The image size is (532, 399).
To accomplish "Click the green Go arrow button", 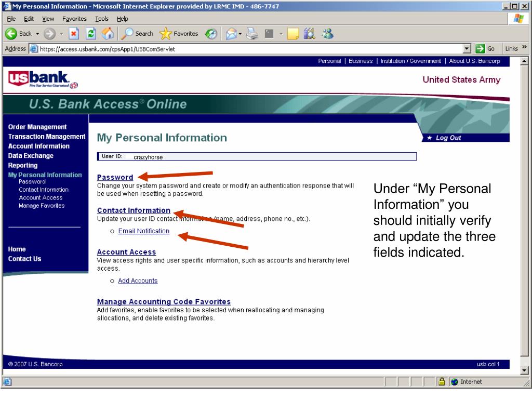I will click(x=480, y=48).
